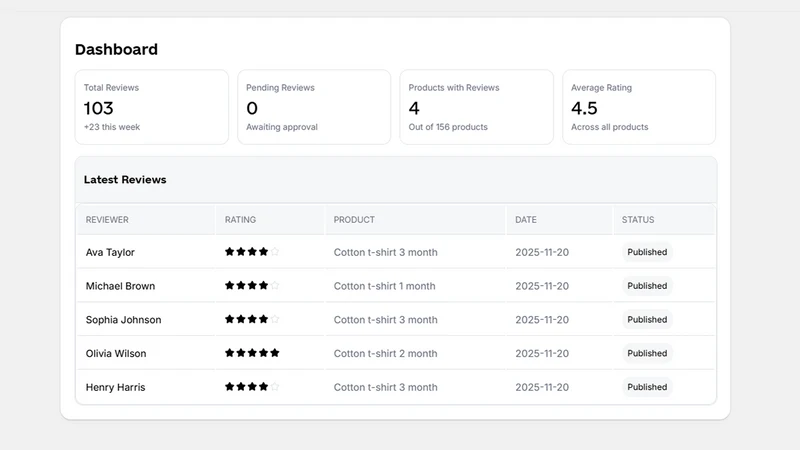Select reviewer Henry Harris
800x450 pixels.
tap(115, 387)
